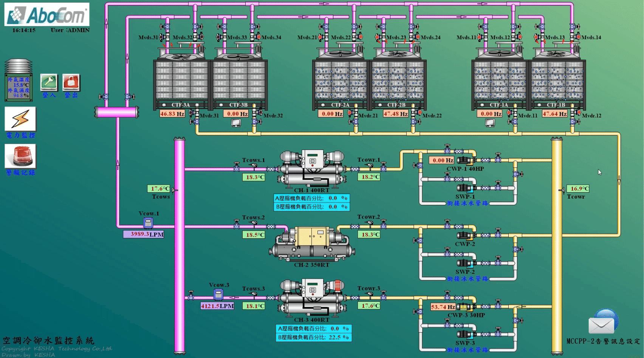This screenshot has width=644, height=358.
Task: Click the 登出 logout padlock icon
Action: tap(71, 83)
